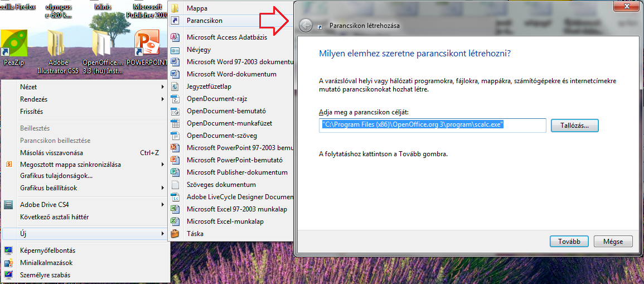644x284 pixels.
Task: Click the Microsoft PowerPoint-bemutató icon
Action: point(176,160)
